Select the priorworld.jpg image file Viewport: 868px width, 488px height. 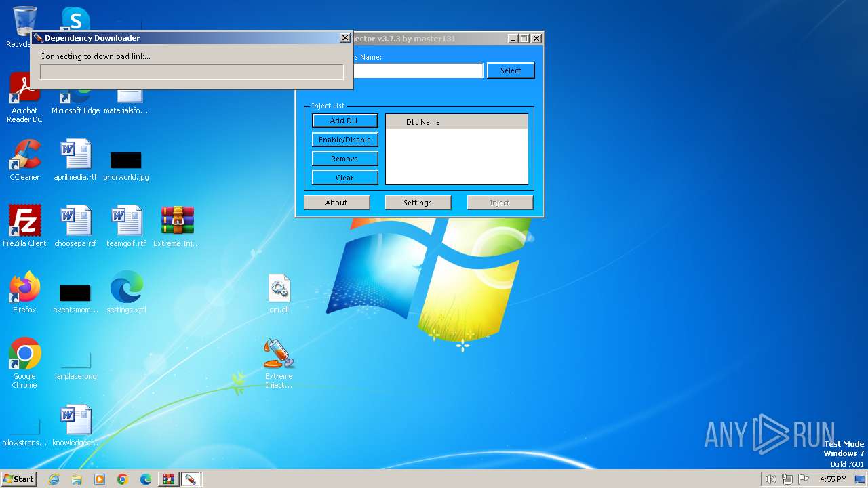(x=126, y=167)
